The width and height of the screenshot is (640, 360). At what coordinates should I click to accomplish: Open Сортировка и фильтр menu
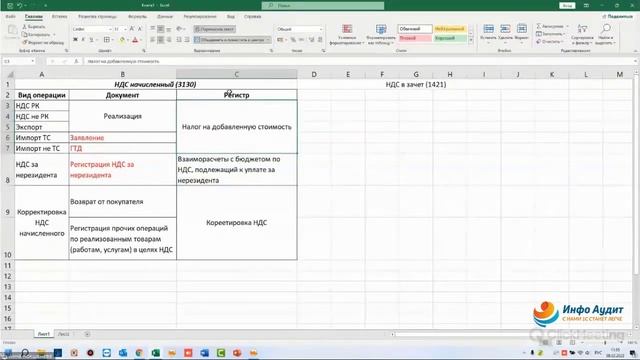(x=582, y=34)
